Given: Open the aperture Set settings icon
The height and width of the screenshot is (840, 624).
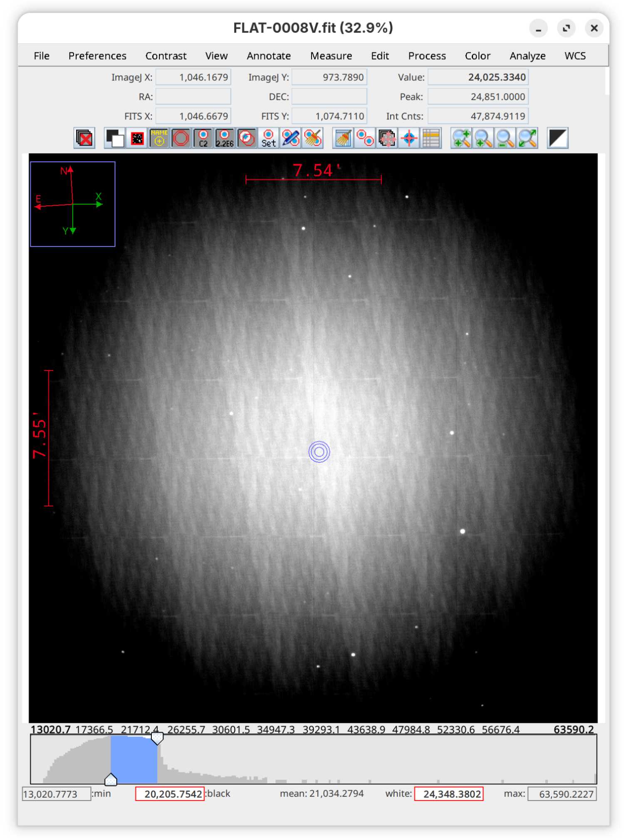Looking at the screenshot, I should pyautogui.click(x=268, y=138).
